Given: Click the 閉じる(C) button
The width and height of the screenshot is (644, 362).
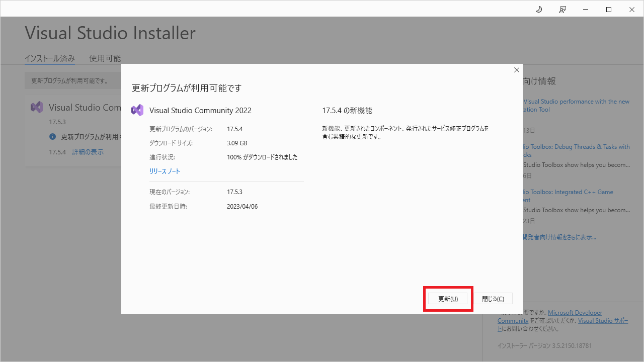Looking at the screenshot, I should pyautogui.click(x=494, y=298).
